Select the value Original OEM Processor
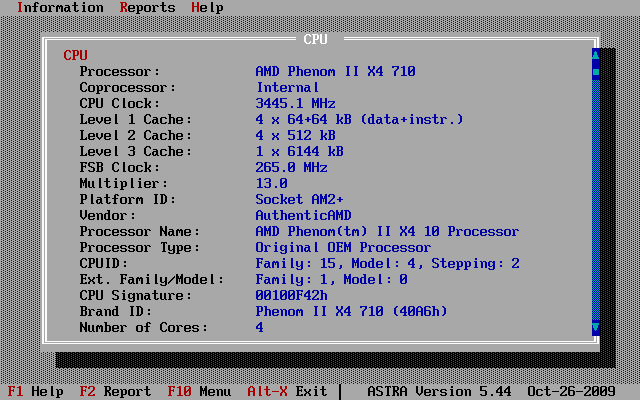 pyautogui.click(x=343, y=247)
